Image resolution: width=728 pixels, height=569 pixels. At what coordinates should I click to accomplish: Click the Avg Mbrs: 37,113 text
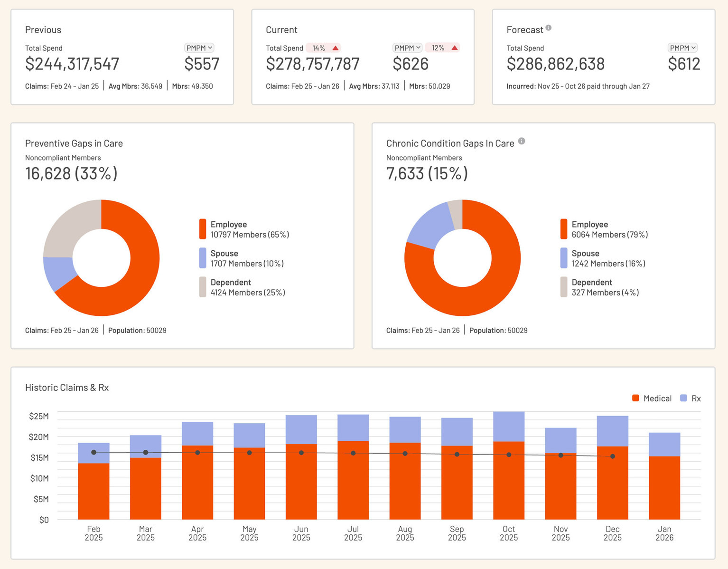point(374,86)
